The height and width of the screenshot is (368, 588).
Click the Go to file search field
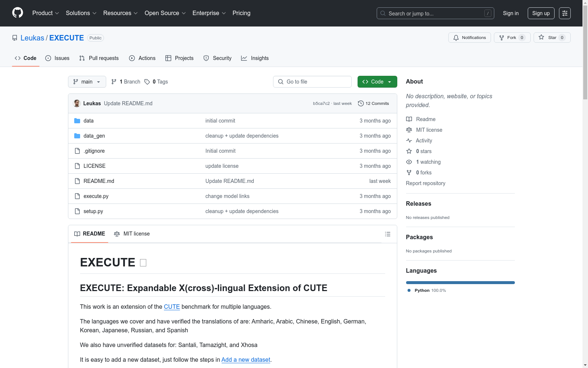312,82
